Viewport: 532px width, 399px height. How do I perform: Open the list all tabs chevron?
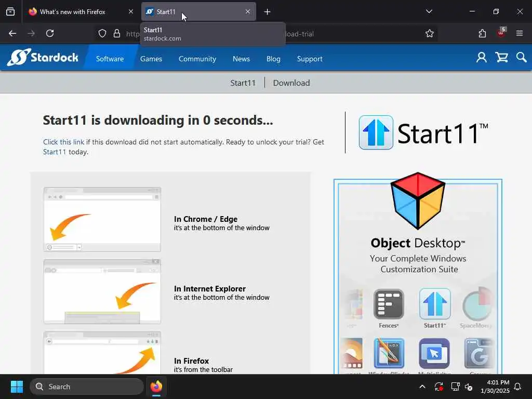click(x=429, y=11)
